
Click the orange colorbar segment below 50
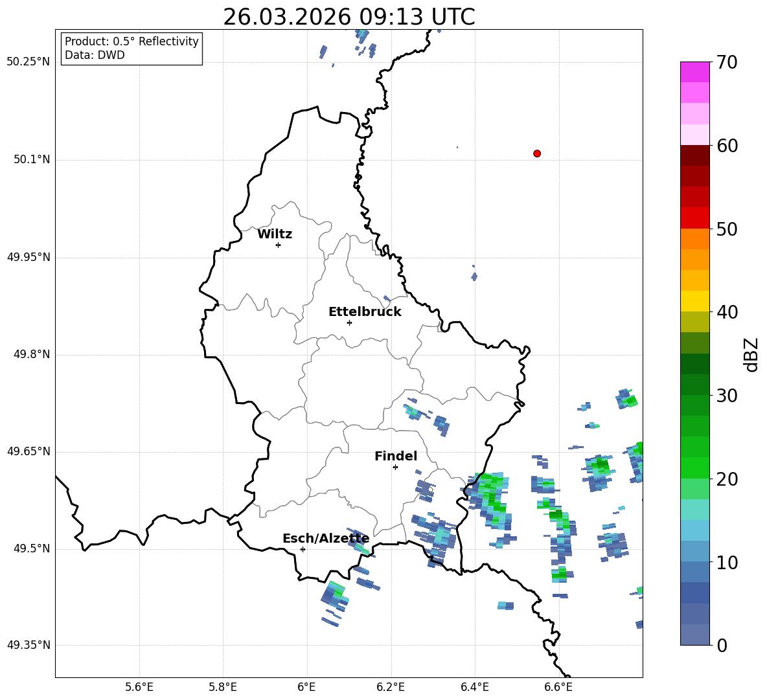point(695,239)
